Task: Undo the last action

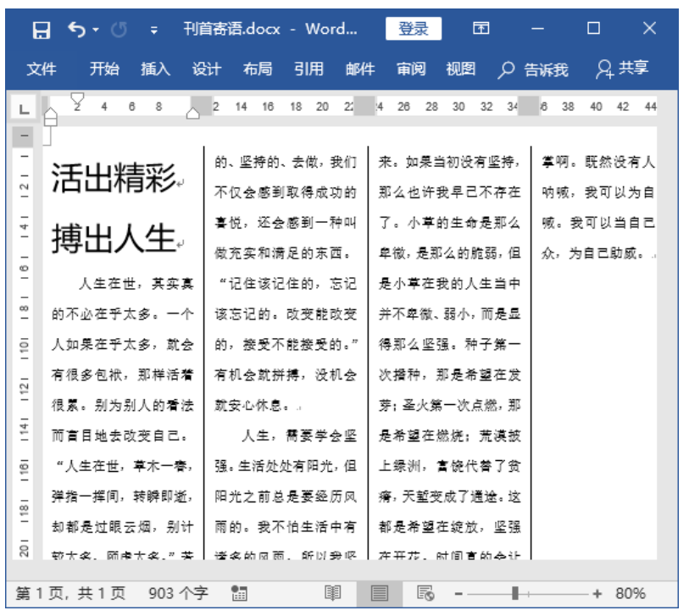Action: (75, 28)
